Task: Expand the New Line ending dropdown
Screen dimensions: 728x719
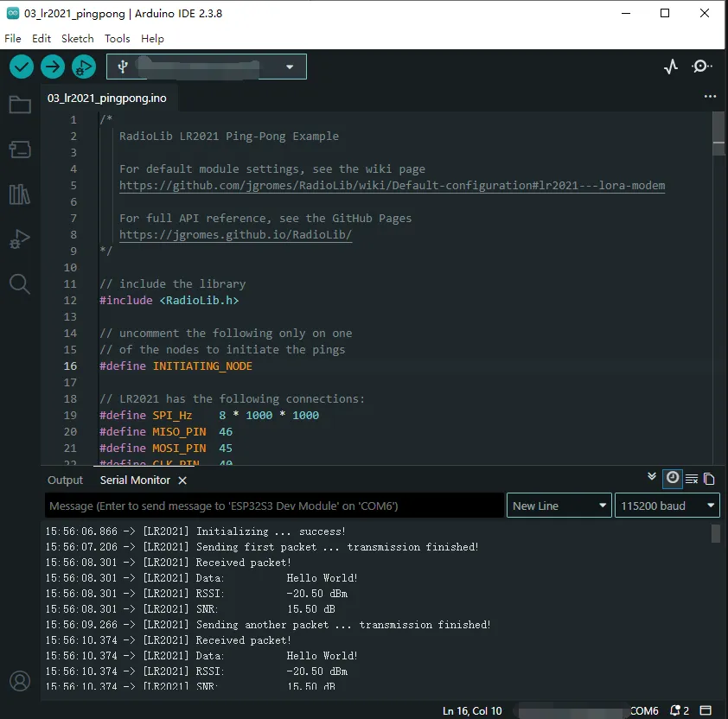Action: click(x=559, y=506)
